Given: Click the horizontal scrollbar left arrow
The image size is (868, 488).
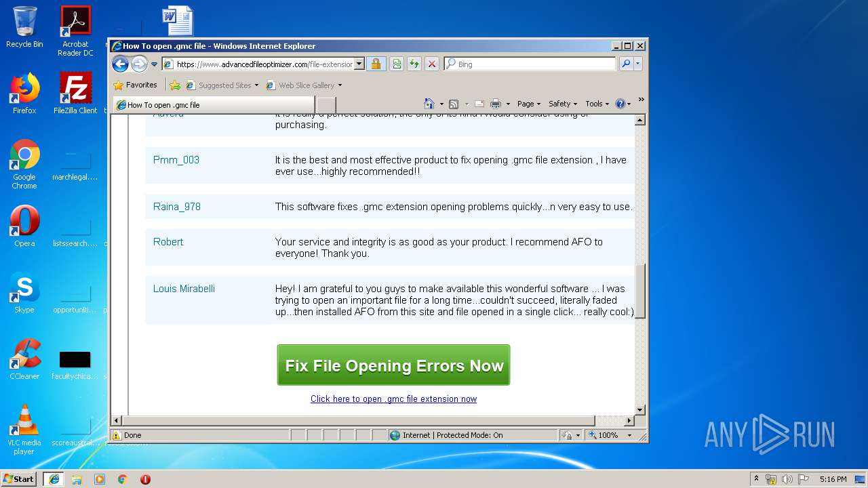Looking at the screenshot, I should (116, 421).
